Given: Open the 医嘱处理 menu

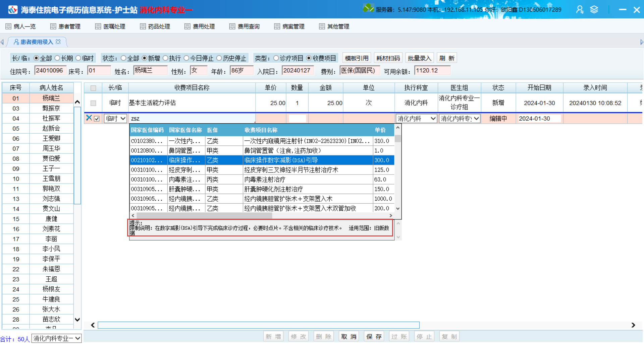Looking at the screenshot, I should pyautogui.click(x=110, y=26).
